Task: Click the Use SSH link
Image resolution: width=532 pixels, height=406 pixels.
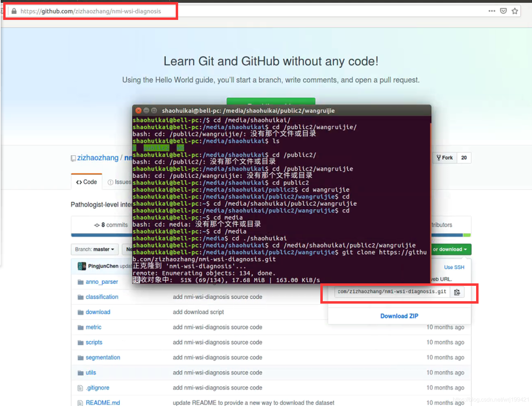Action: click(454, 267)
